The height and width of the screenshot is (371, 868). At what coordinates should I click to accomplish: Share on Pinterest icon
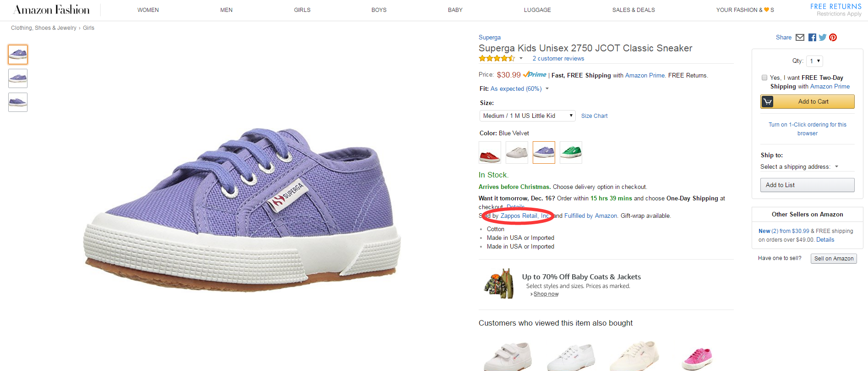tap(833, 38)
